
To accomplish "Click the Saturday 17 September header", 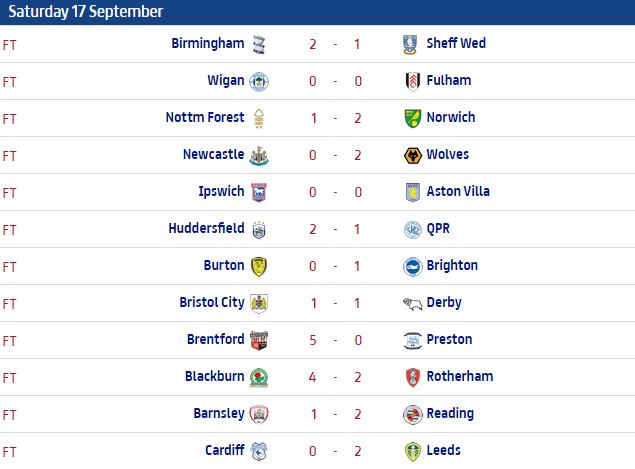I will pyautogui.click(x=83, y=12).
